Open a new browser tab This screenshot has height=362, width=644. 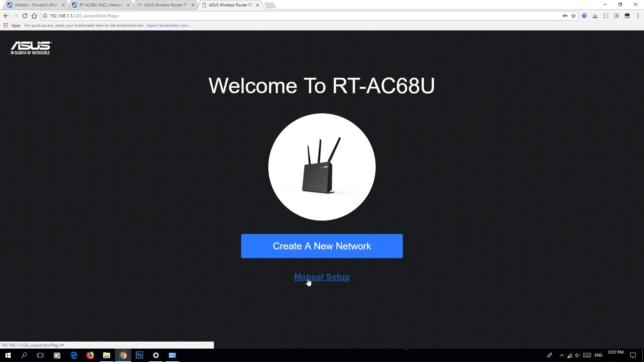[x=270, y=5]
